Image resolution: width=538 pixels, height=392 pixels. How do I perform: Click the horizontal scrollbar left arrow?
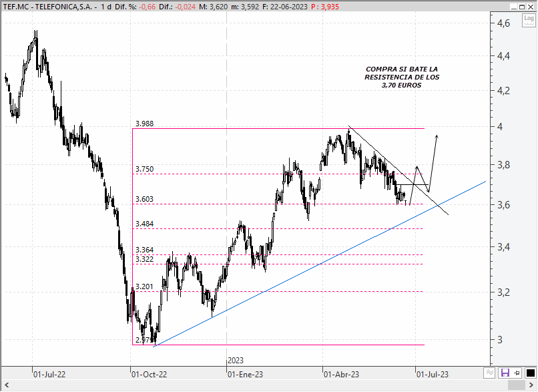point(7,385)
